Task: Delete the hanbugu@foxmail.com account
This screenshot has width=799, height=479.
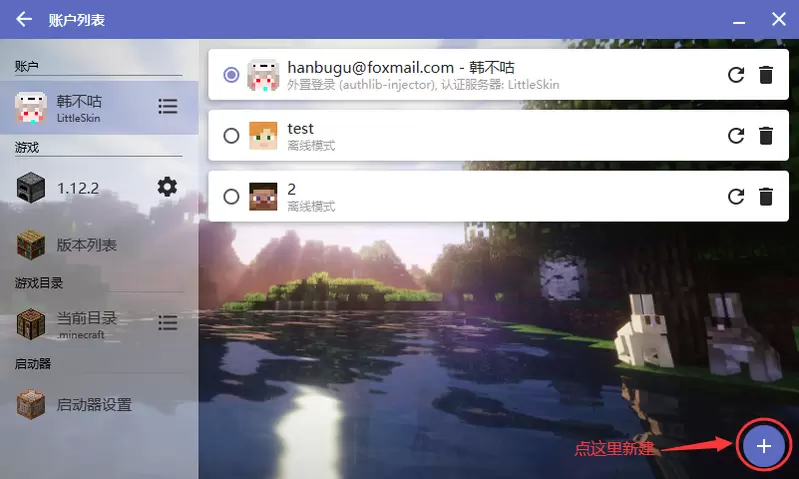Action: tap(765, 75)
